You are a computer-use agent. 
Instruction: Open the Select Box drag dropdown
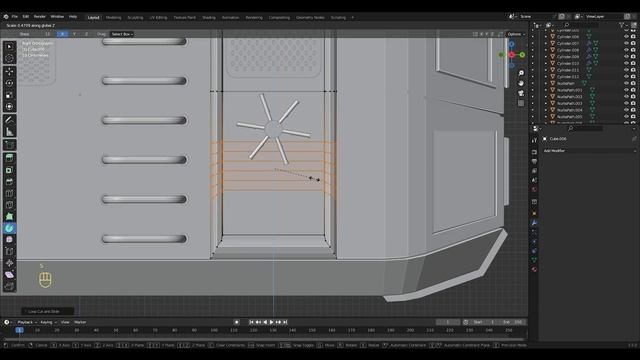coord(122,34)
